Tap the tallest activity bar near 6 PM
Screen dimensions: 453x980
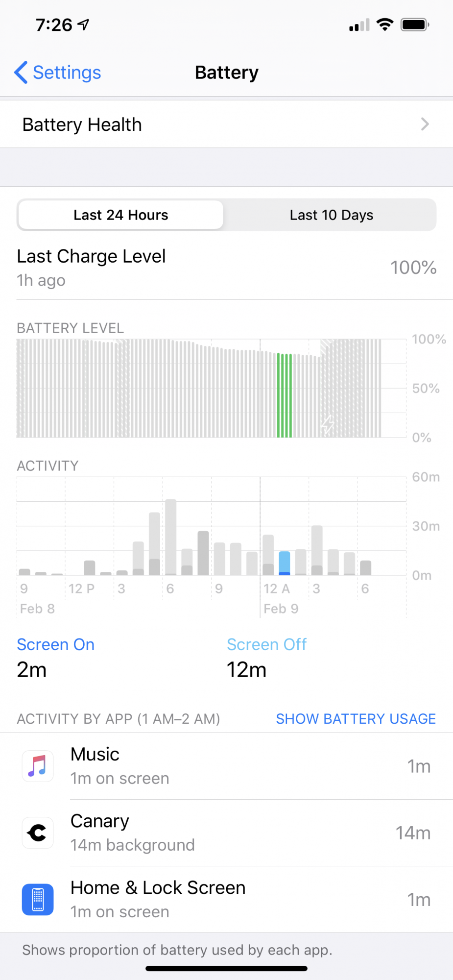(171, 537)
